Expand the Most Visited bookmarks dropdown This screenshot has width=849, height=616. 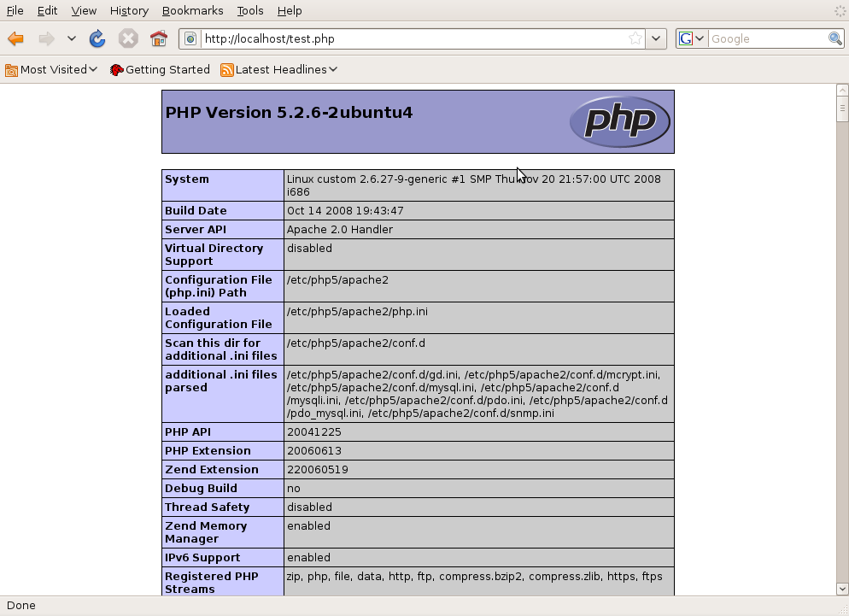pyautogui.click(x=93, y=69)
